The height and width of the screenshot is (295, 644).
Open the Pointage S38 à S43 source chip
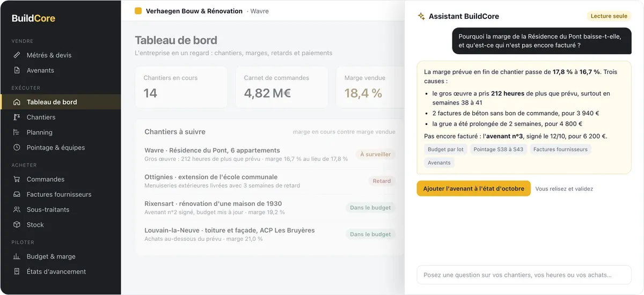point(499,150)
